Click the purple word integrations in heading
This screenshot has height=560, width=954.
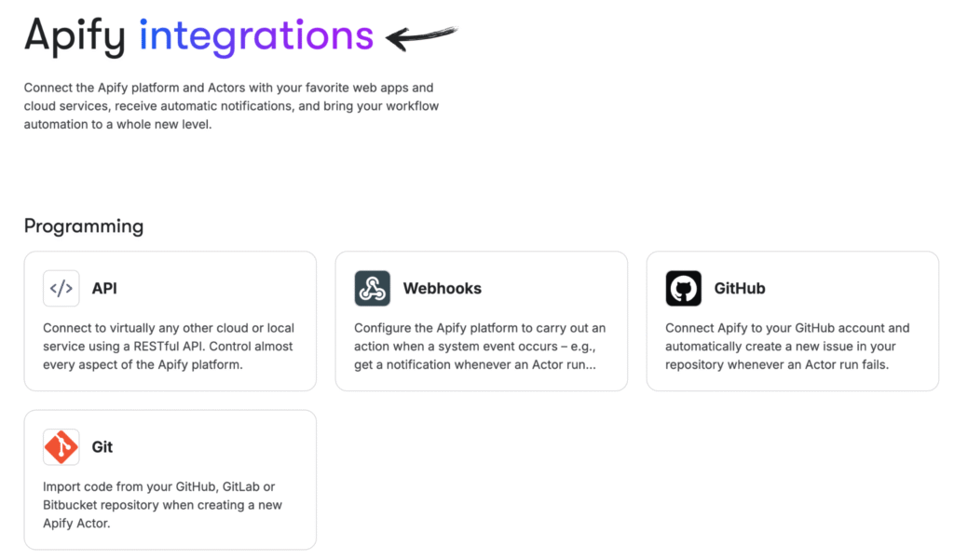[256, 35]
